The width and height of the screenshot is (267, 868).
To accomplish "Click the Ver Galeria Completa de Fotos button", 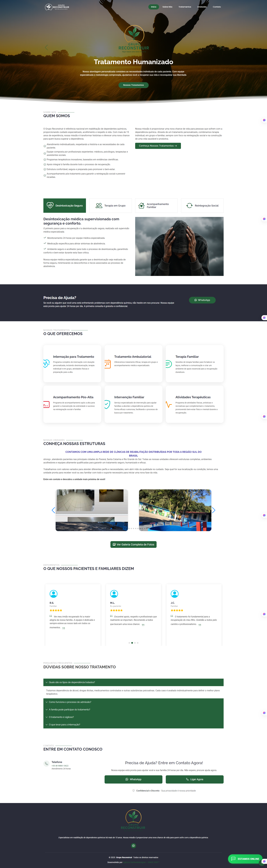I will pos(133,544).
